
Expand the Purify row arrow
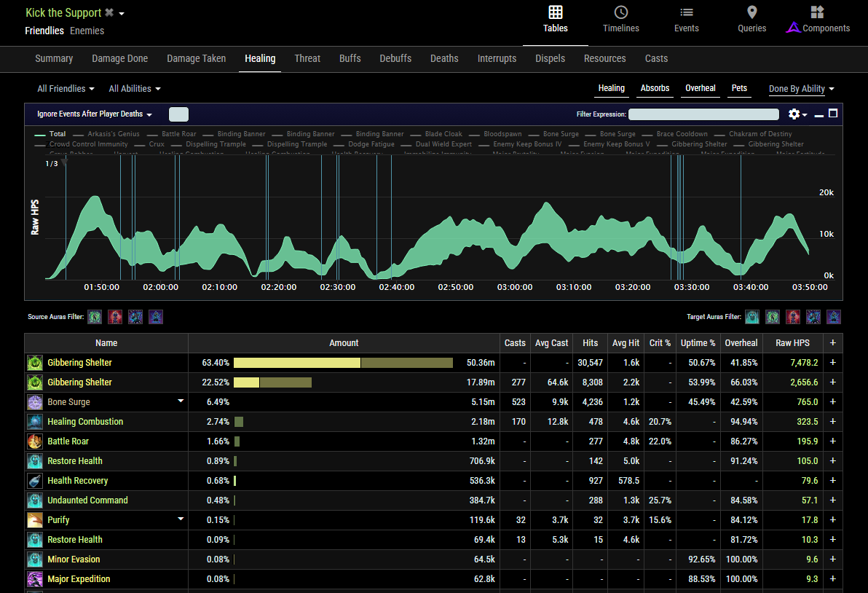181,519
